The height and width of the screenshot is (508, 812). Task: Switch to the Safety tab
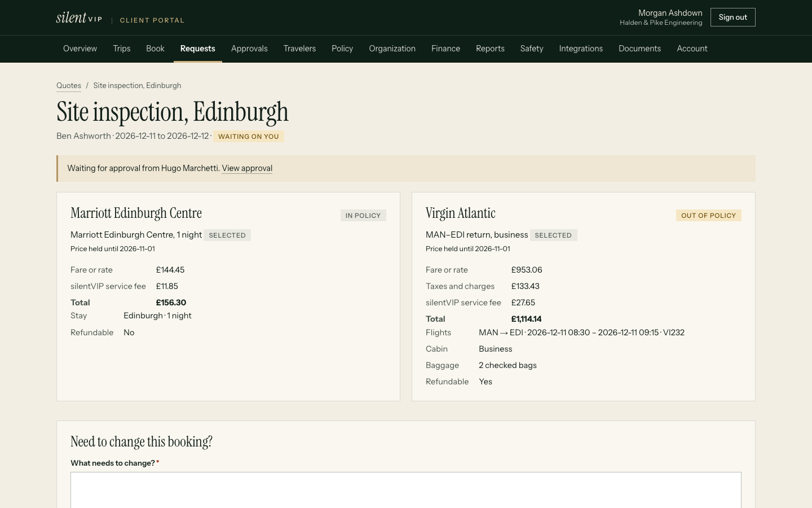[x=532, y=49]
